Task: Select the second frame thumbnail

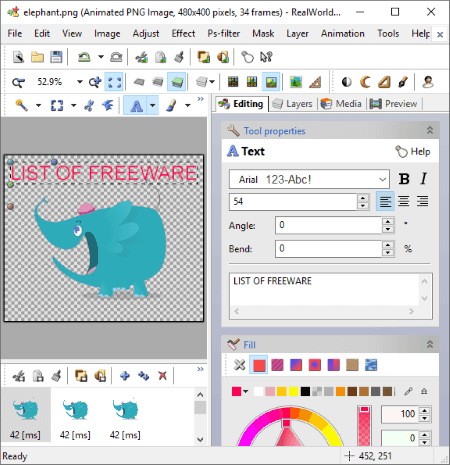Action: click(75, 415)
